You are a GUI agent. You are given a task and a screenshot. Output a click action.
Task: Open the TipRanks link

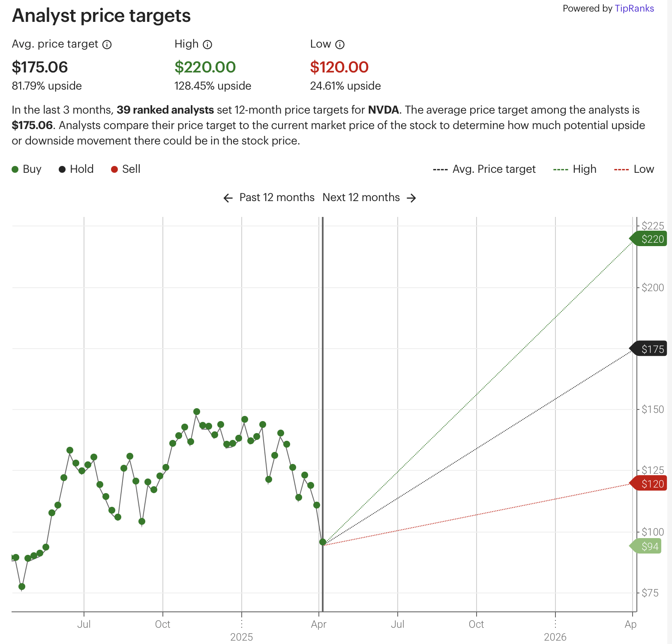634,8
